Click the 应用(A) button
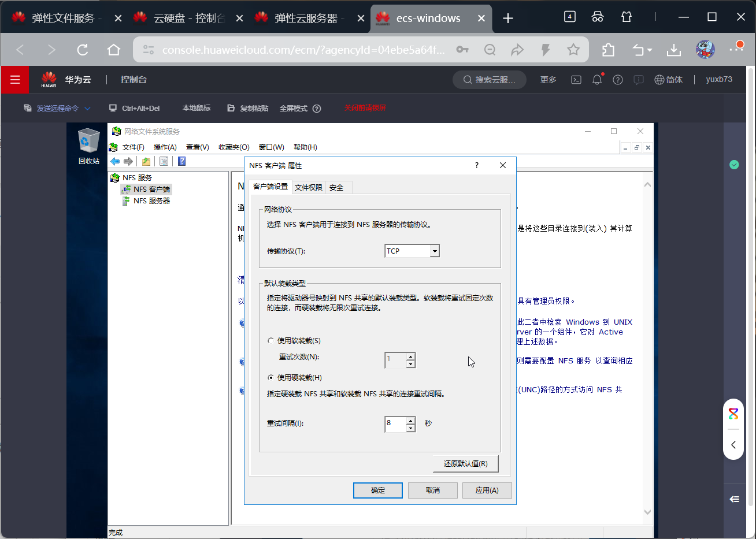The image size is (756, 539). [487, 490]
